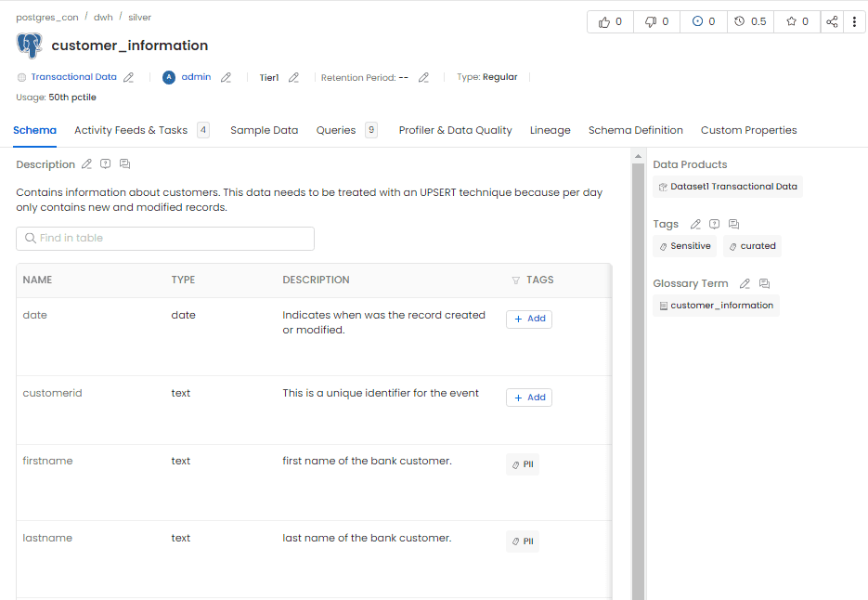
Task: Click the TAGS column filter icon
Action: (515, 280)
